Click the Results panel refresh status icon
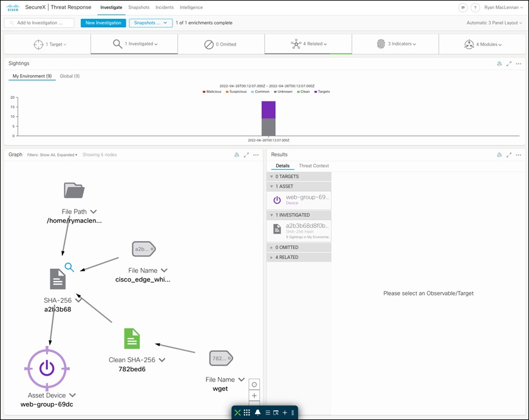This screenshot has width=529, height=420. (499, 155)
